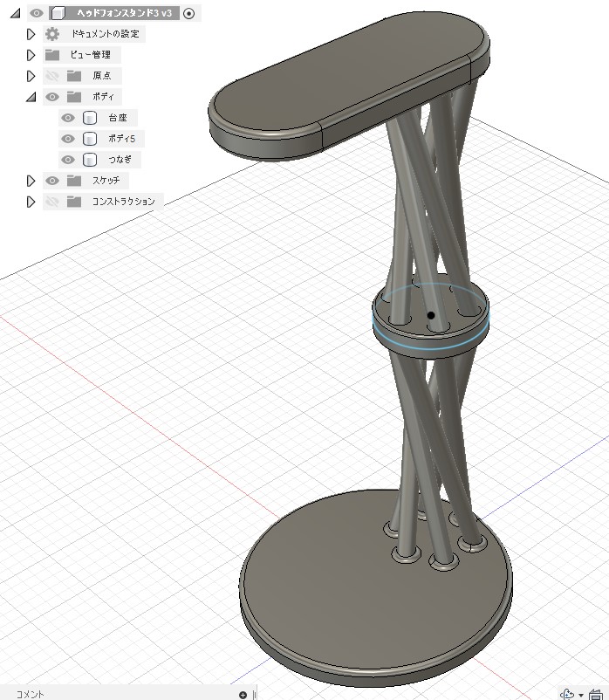Collapse the ヘッドフォンスタンド3 v3 root node
The height and width of the screenshot is (700, 609).
coord(15,13)
